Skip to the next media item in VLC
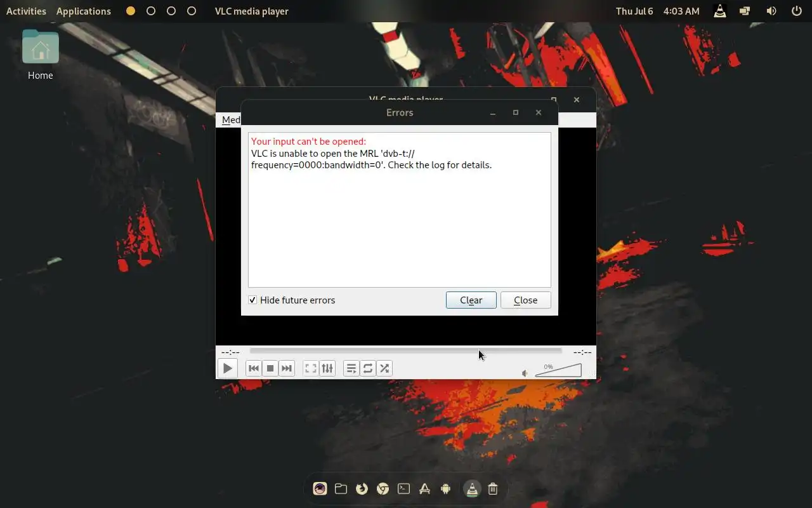 point(287,368)
